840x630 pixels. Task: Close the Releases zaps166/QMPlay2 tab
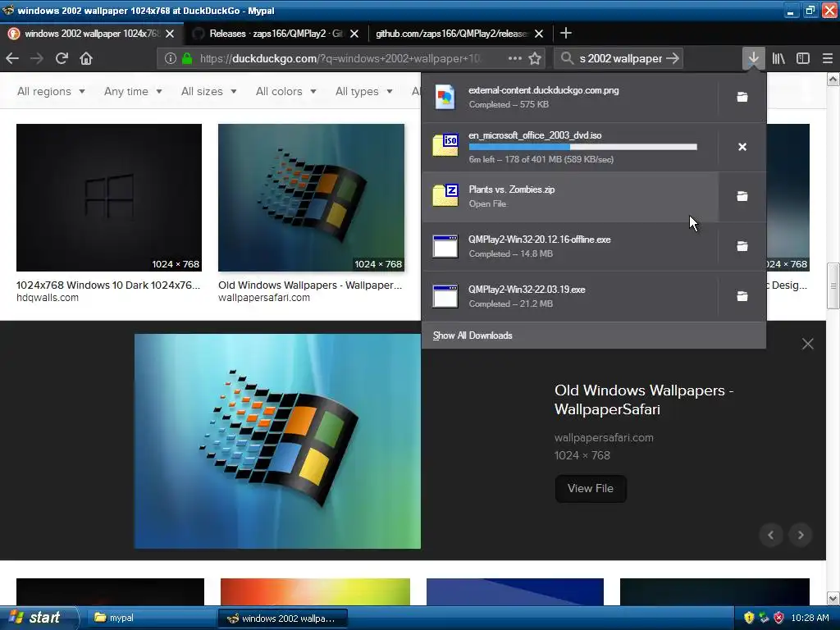tap(354, 33)
